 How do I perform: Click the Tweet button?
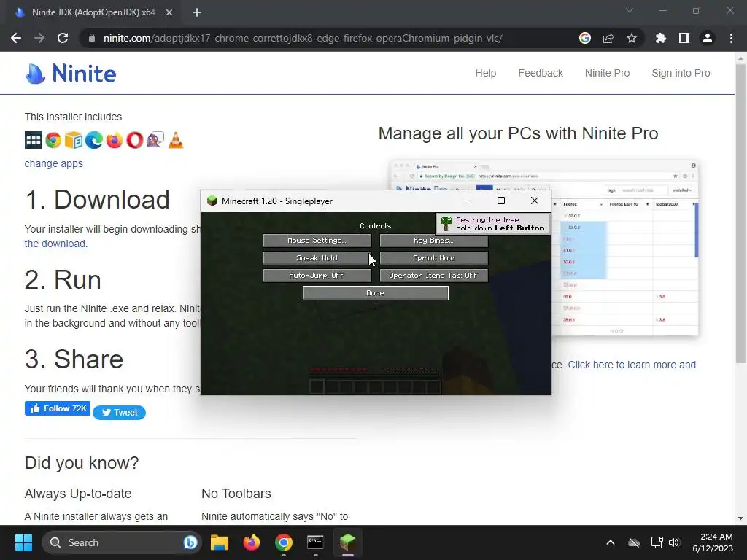pyautogui.click(x=119, y=413)
